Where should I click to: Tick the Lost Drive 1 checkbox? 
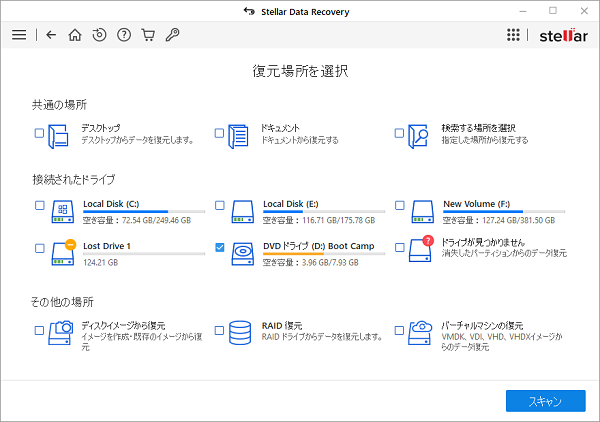40,248
